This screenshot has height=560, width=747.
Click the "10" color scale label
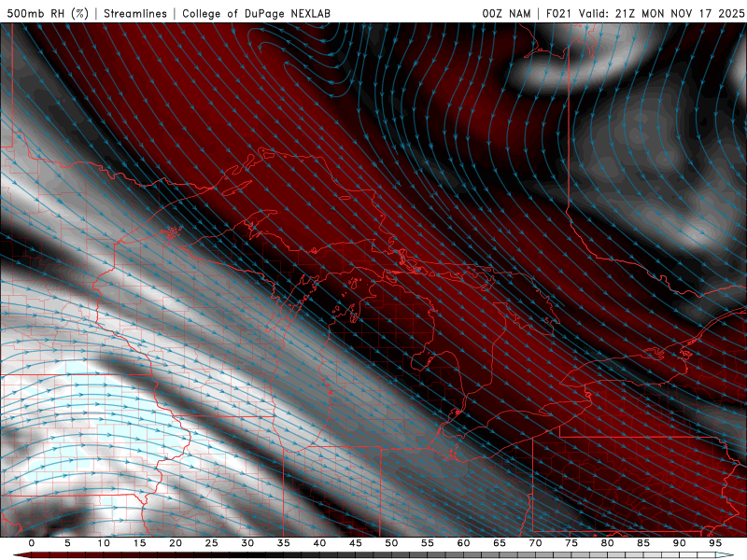[104, 543]
